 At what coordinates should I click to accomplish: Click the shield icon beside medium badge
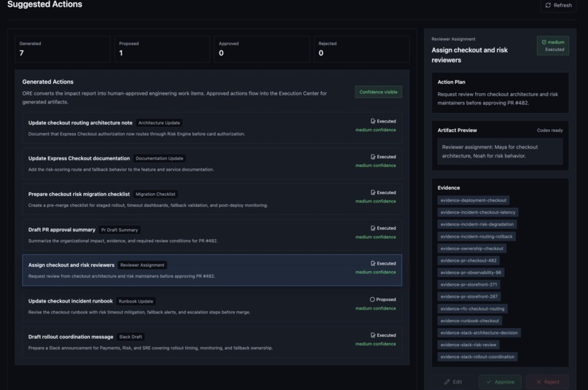pyautogui.click(x=543, y=42)
